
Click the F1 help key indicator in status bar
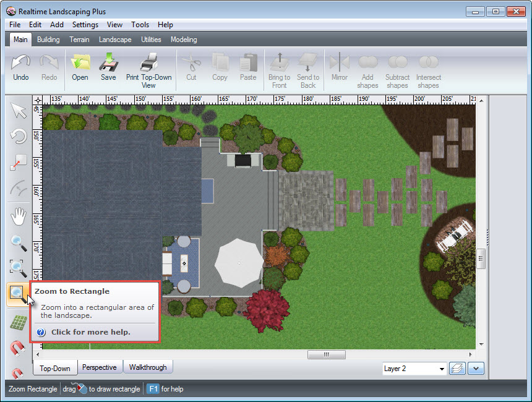(x=153, y=389)
